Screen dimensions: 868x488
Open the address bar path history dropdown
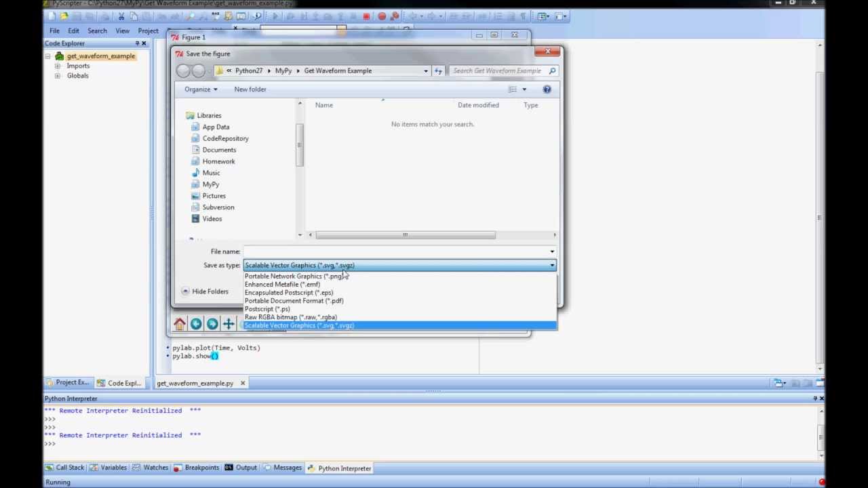[426, 70]
